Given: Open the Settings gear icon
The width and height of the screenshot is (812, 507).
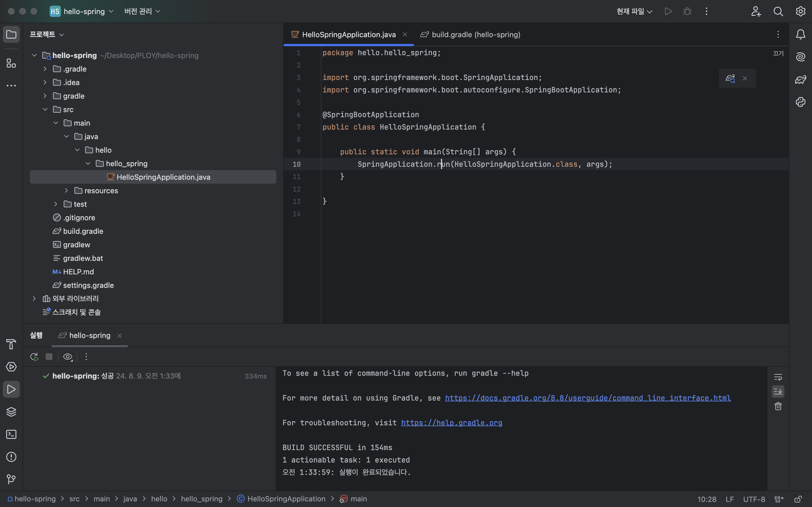Looking at the screenshot, I should [x=800, y=11].
